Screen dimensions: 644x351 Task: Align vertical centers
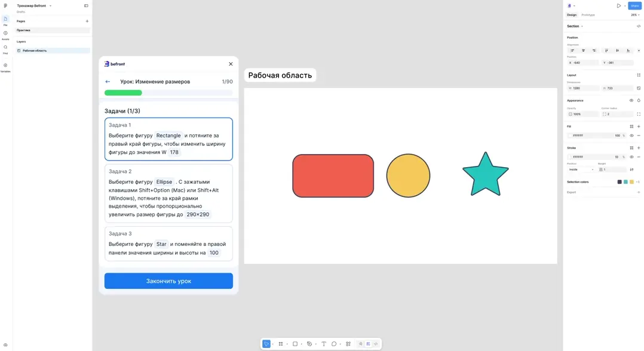click(x=617, y=51)
